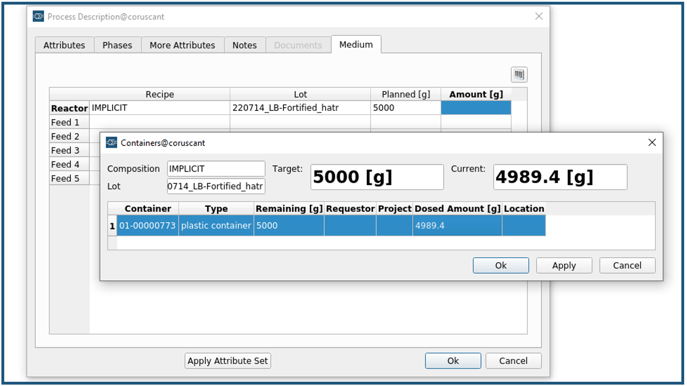Select the 'plastic container' type cell

point(216,226)
